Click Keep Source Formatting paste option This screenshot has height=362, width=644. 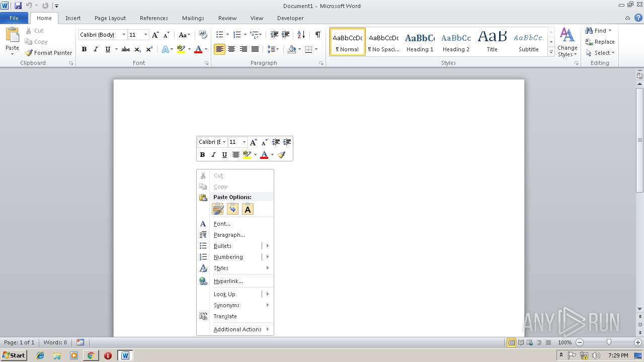218,209
